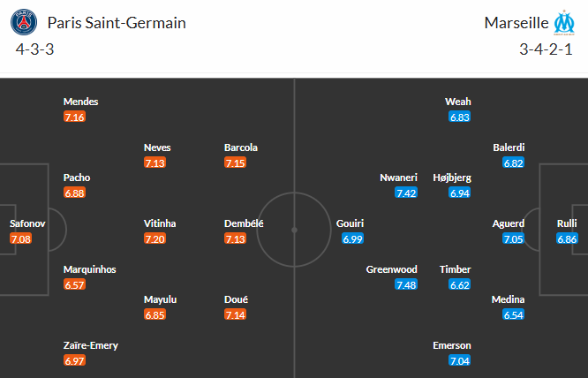Click Emerson's 7.04 rating badge

(460, 360)
